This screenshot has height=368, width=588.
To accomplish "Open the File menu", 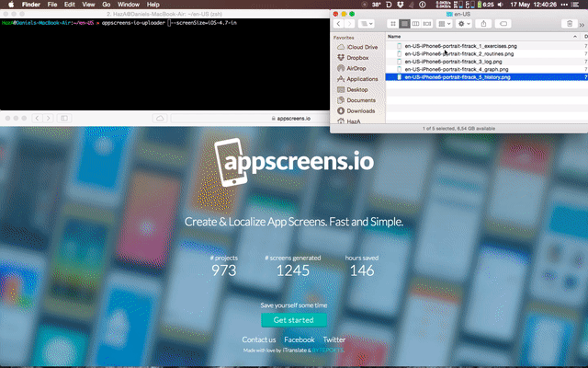I will pyautogui.click(x=52, y=5).
